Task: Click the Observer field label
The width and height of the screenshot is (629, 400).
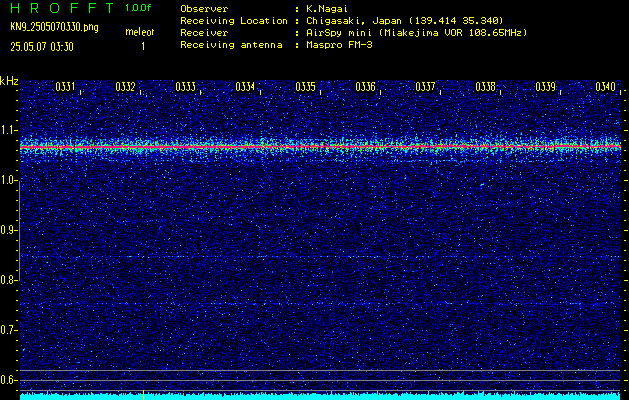Action: pos(204,8)
